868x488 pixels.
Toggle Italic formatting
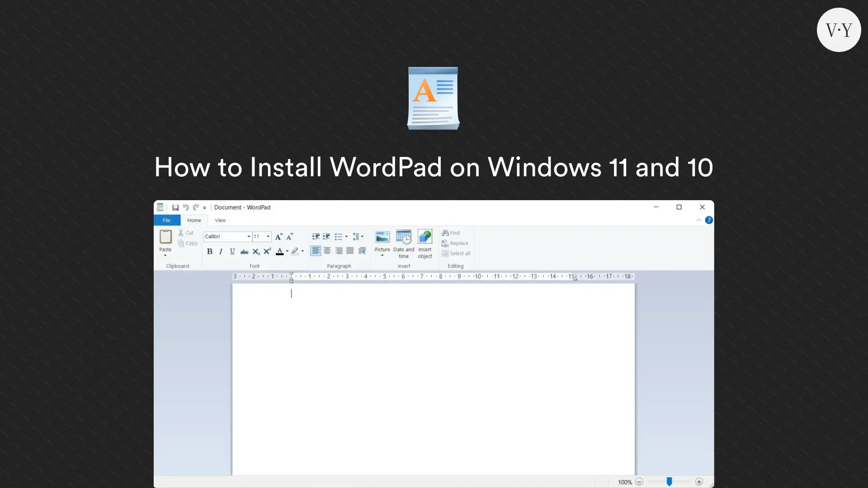click(221, 251)
